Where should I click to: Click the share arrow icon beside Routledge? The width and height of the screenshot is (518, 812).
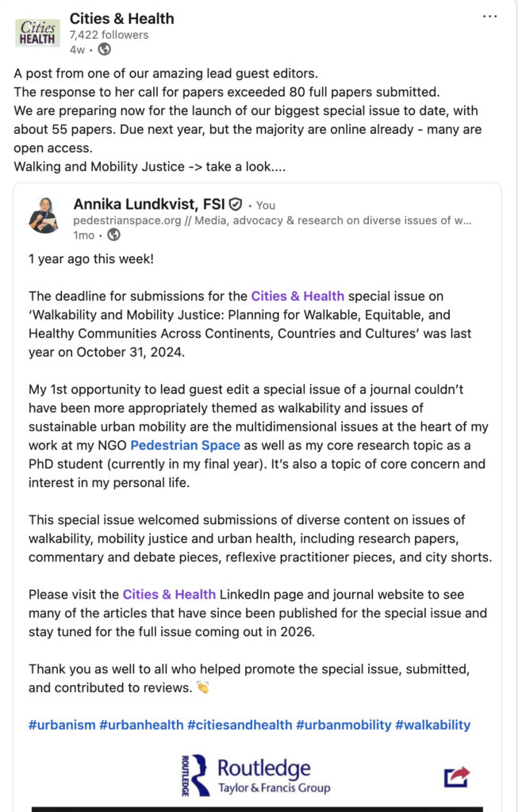point(457,776)
